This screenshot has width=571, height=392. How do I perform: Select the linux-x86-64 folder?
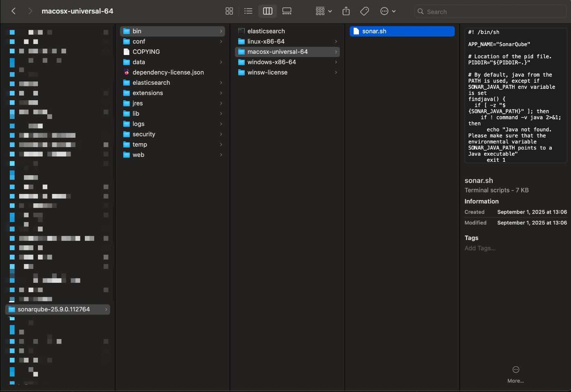[287, 42]
